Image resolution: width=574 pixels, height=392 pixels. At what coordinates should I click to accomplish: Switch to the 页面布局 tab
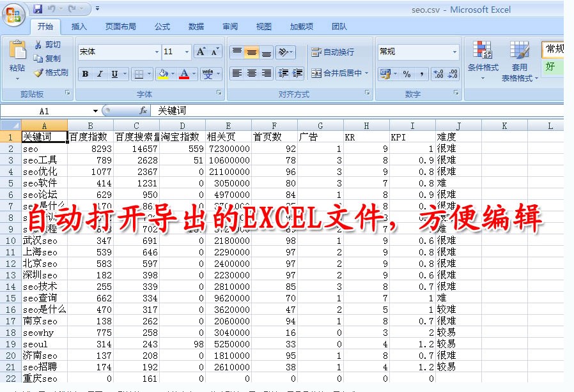point(120,27)
